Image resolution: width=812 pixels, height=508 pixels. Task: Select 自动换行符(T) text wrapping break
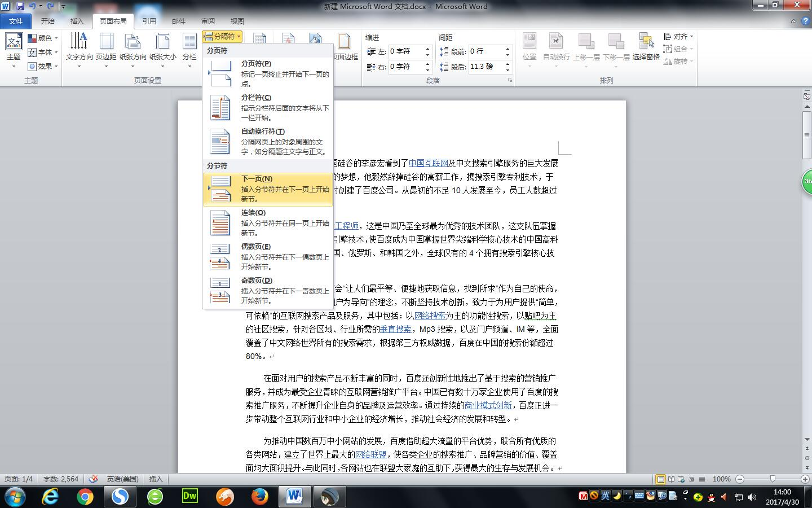[x=268, y=141]
